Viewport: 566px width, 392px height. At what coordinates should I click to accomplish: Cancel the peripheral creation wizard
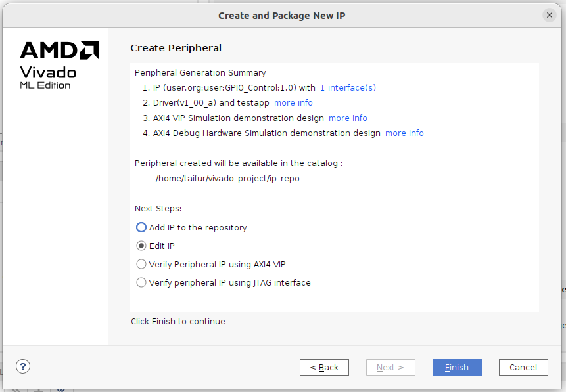pyautogui.click(x=523, y=368)
